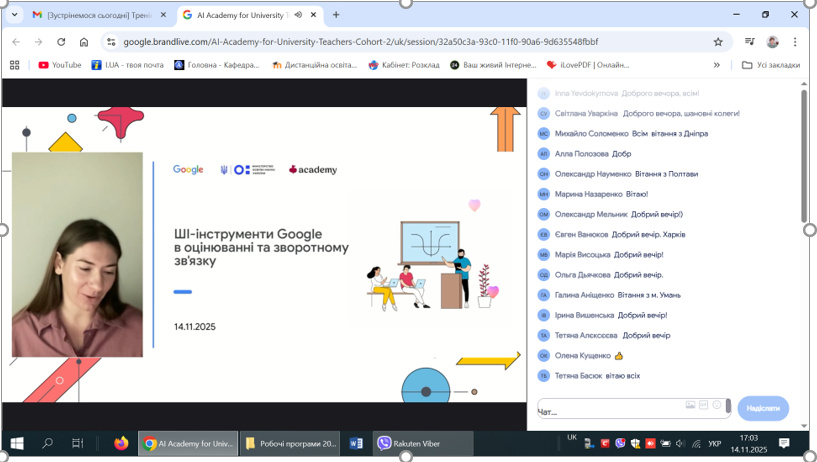The width and height of the screenshot is (817, 462).
Task: Expand the Chrome tab search dropdown
Action: coord(14,15)
